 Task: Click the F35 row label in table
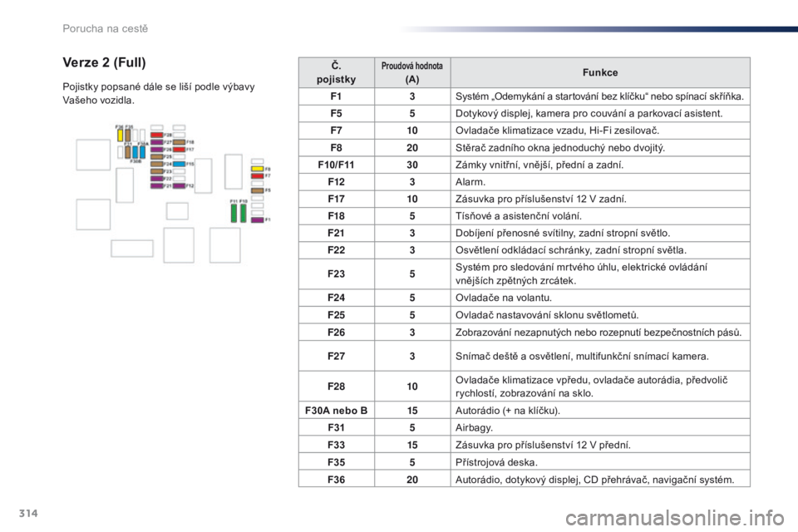[337, 462]
